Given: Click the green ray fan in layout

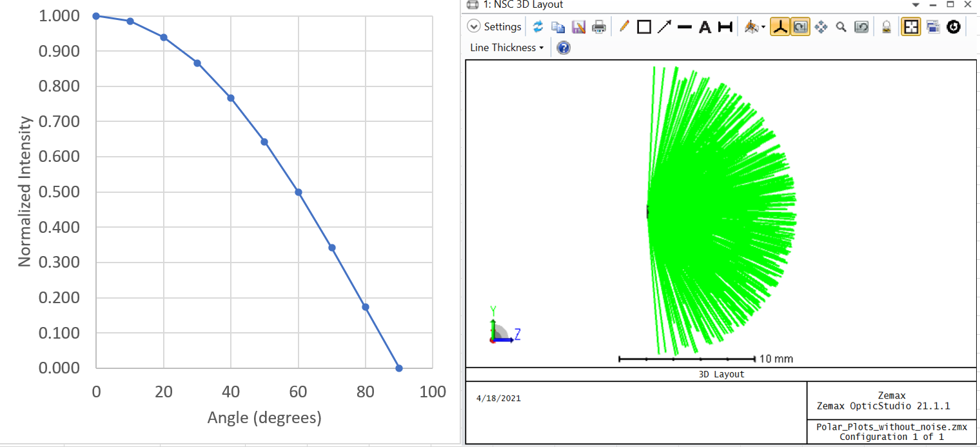Looking at the screenshot, I should 721,210.
